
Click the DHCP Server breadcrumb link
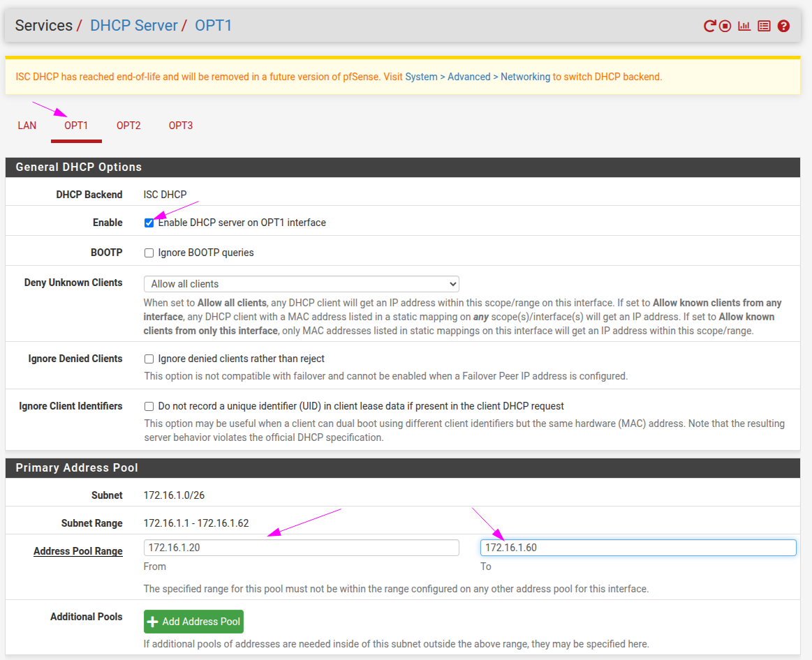[134, 26]
